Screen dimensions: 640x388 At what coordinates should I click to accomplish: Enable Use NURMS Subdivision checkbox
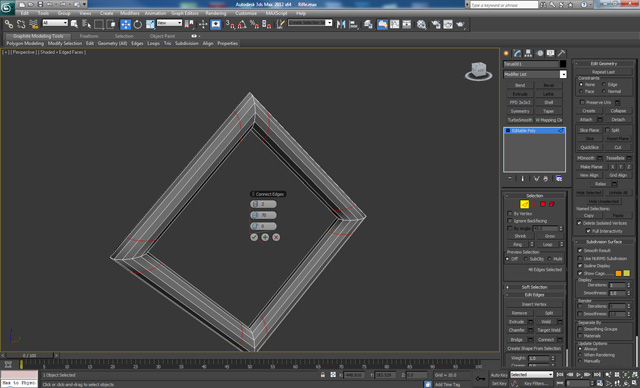click(x=580, y=258)
